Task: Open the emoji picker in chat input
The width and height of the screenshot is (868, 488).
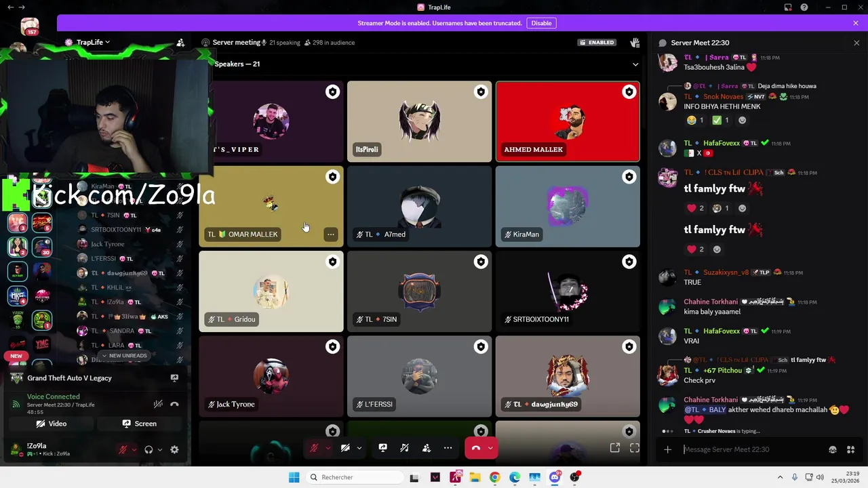Action: click(833, 449)
